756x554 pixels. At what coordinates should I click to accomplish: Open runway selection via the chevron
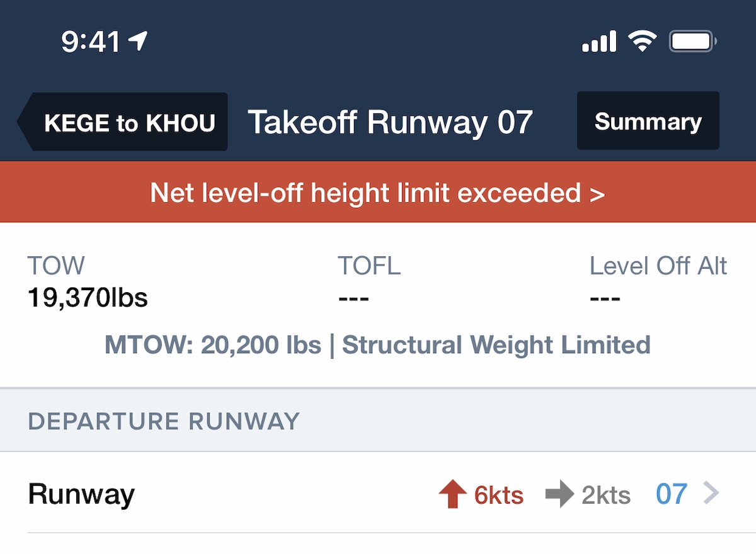(x=710, y=494)
